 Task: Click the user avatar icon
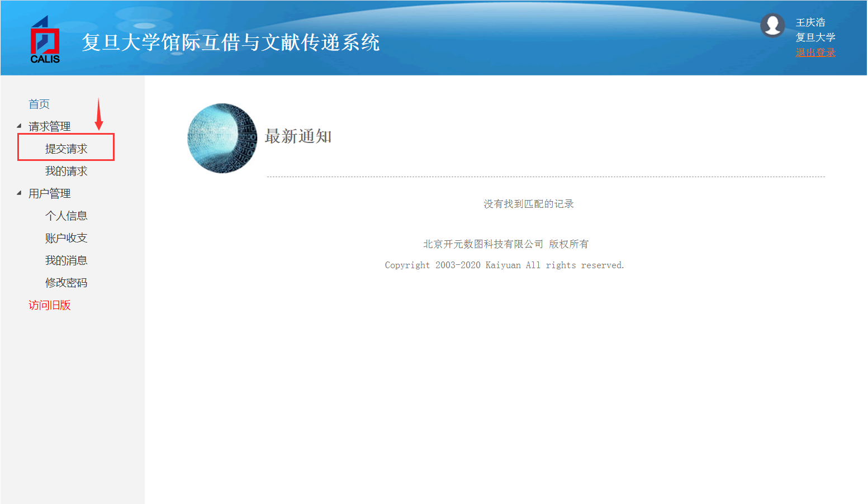click(772, 25)
